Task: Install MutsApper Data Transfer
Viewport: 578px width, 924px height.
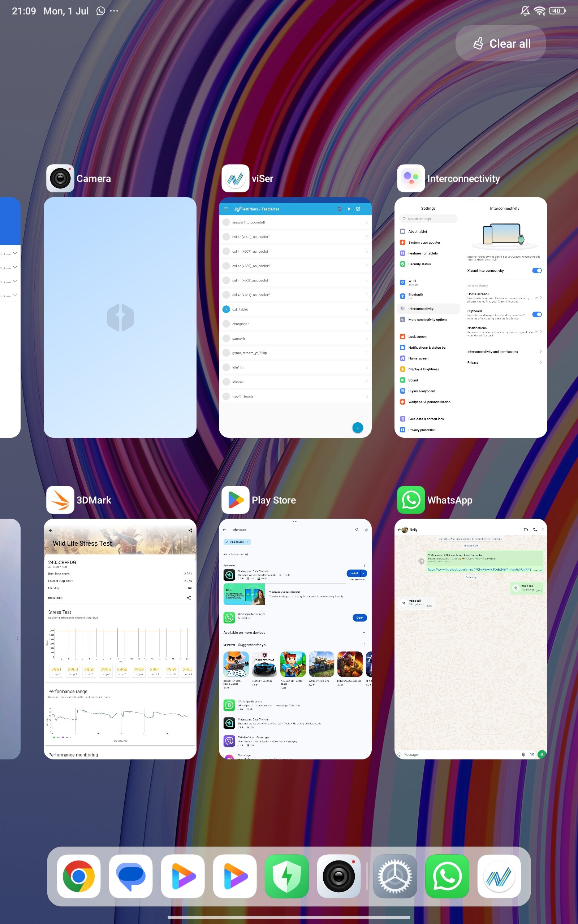Action: [x=354, y=573]
